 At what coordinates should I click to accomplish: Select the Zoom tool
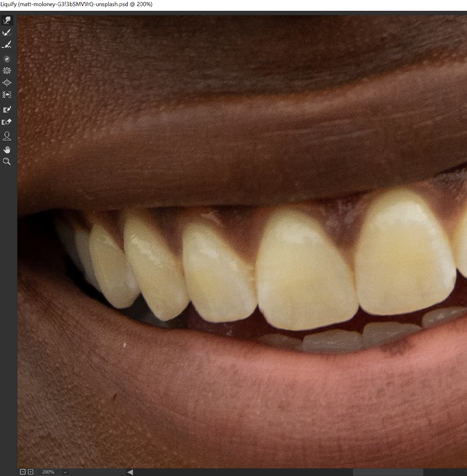7,162
